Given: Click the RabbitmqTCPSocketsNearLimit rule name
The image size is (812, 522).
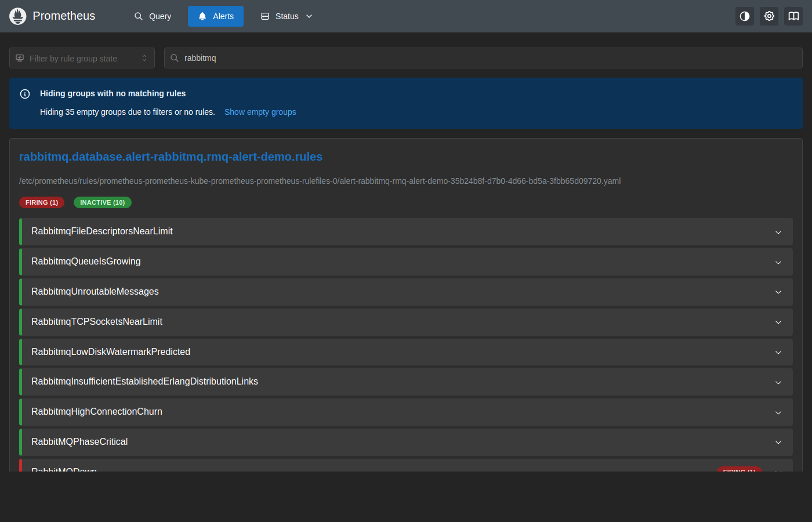Looking at the screenshot, I should click(x=97, y=322).
